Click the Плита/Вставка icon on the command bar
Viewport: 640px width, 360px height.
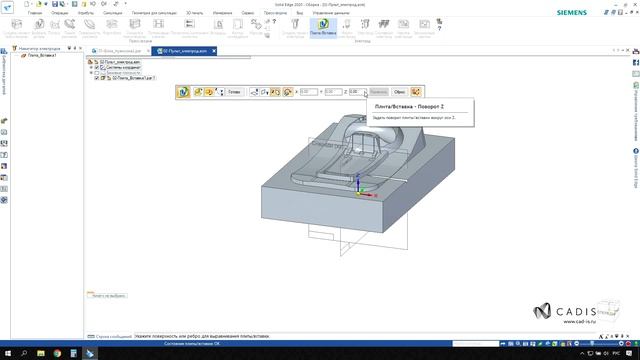coord(183,92)
